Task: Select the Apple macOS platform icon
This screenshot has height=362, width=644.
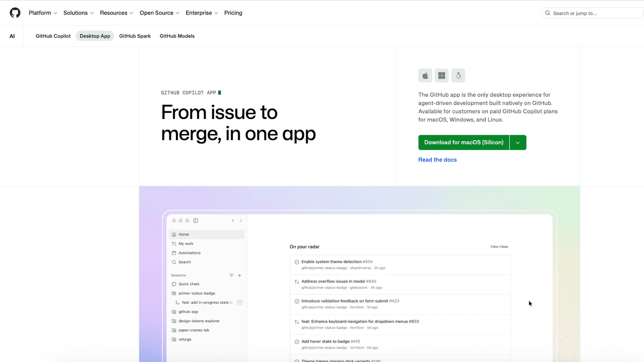Action: pos(425,75)
